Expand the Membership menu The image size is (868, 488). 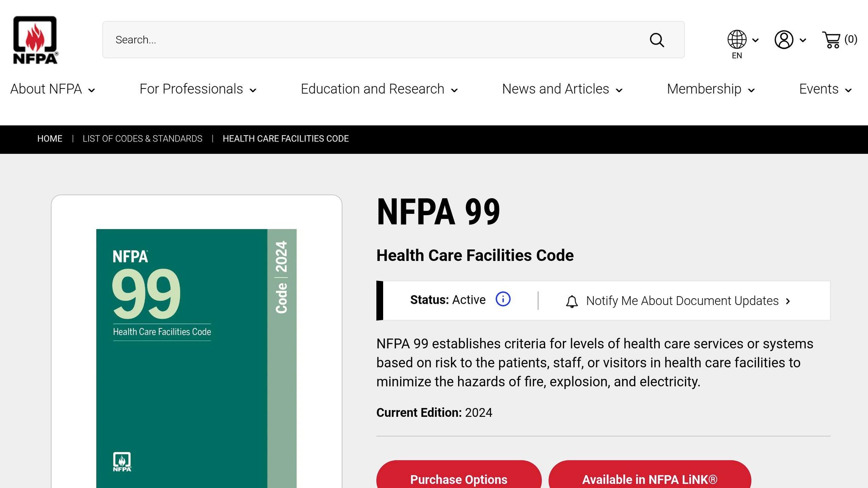point(711,89)
